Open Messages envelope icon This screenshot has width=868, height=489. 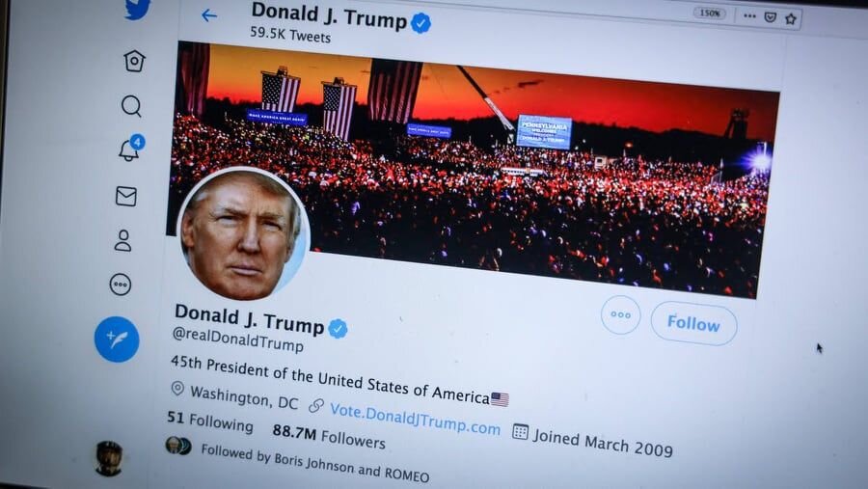coord(126,196)
